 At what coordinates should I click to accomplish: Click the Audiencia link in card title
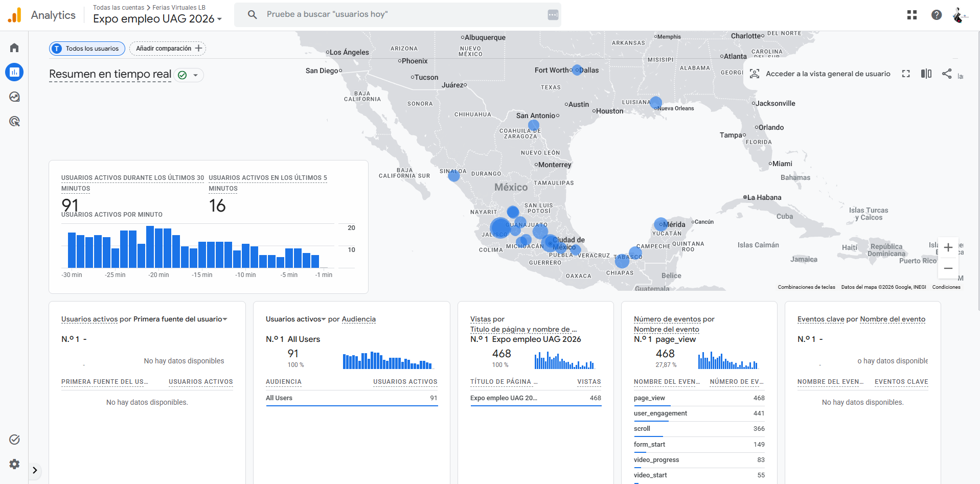click(358, 319)
